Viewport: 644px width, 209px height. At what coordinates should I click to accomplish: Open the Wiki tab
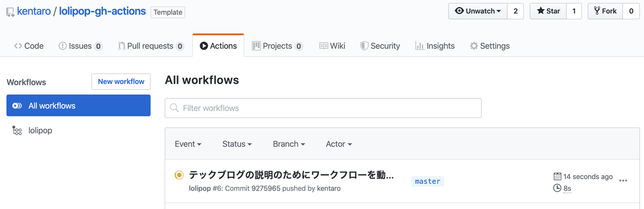click(332, 46)
